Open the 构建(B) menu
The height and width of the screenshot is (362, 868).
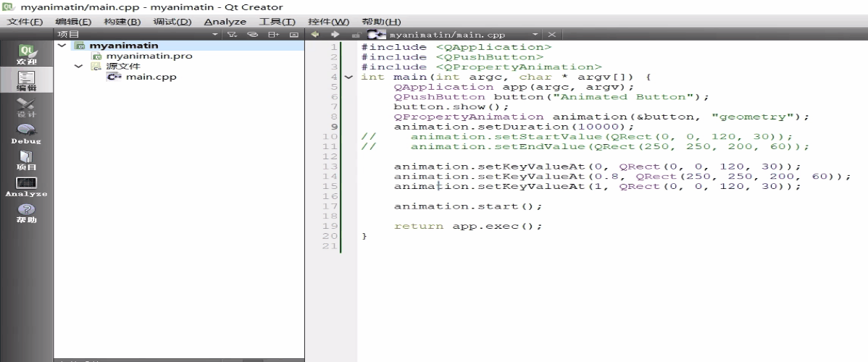122,22
